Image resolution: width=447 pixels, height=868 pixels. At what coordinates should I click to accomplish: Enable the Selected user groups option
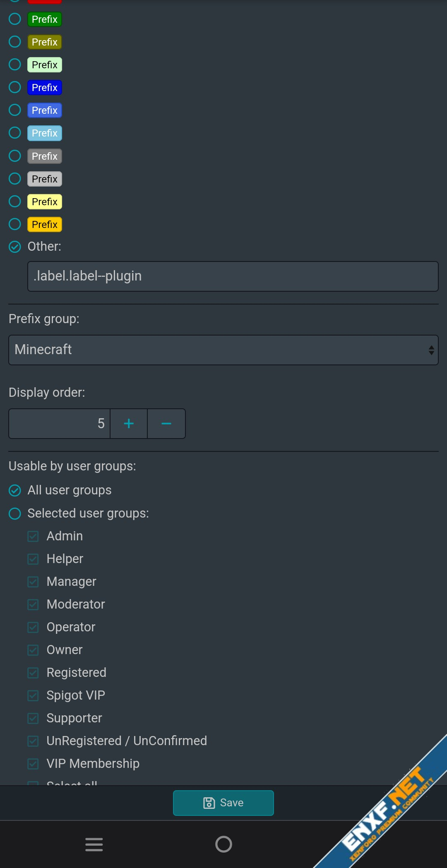15,513
